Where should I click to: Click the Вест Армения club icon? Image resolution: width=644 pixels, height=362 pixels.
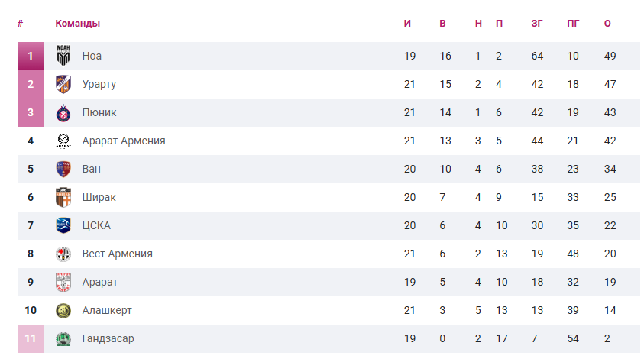pyautogui.click(x=63, y=254)
